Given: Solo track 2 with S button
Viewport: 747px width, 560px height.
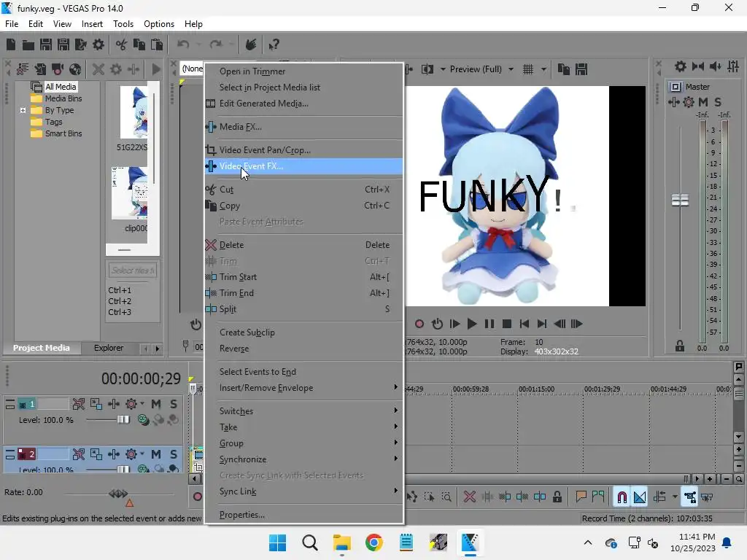Looking at the screenshot, I should [174, 454].
